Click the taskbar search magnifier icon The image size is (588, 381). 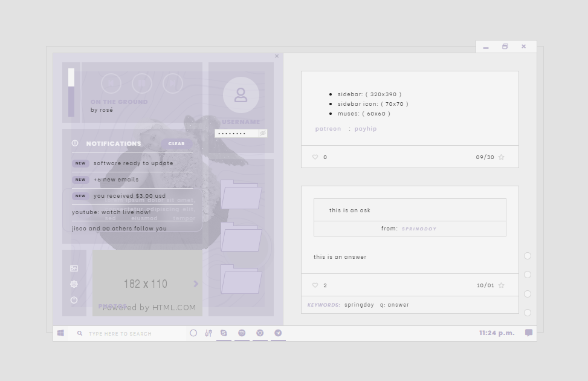(80, 333)
